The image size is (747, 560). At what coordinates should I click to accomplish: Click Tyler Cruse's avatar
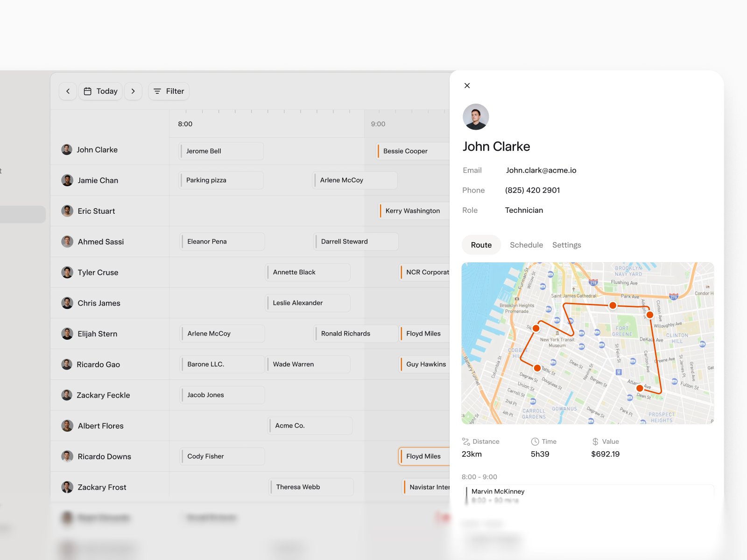(x=67, y=273)
